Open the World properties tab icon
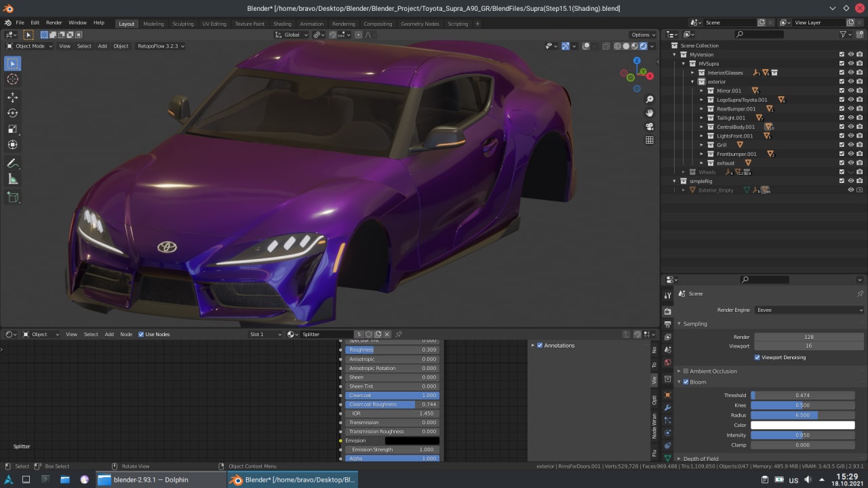868x488 pixels. click(667, 363)
